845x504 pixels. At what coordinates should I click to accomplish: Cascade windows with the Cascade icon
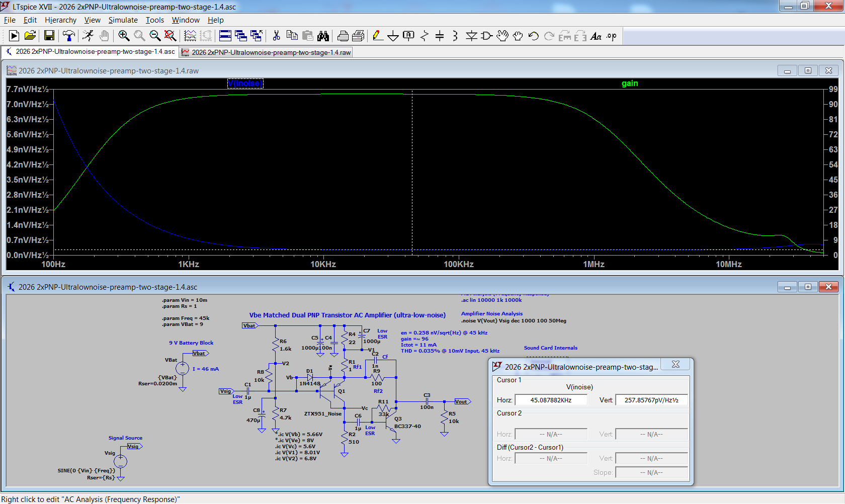(x=241, y=36)
